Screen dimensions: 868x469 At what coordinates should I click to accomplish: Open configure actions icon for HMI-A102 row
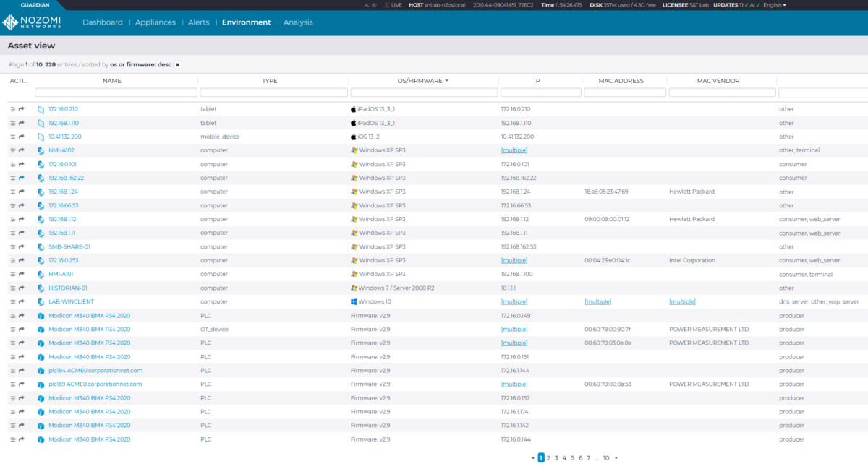pyautogui.click(x=13, y=150)
